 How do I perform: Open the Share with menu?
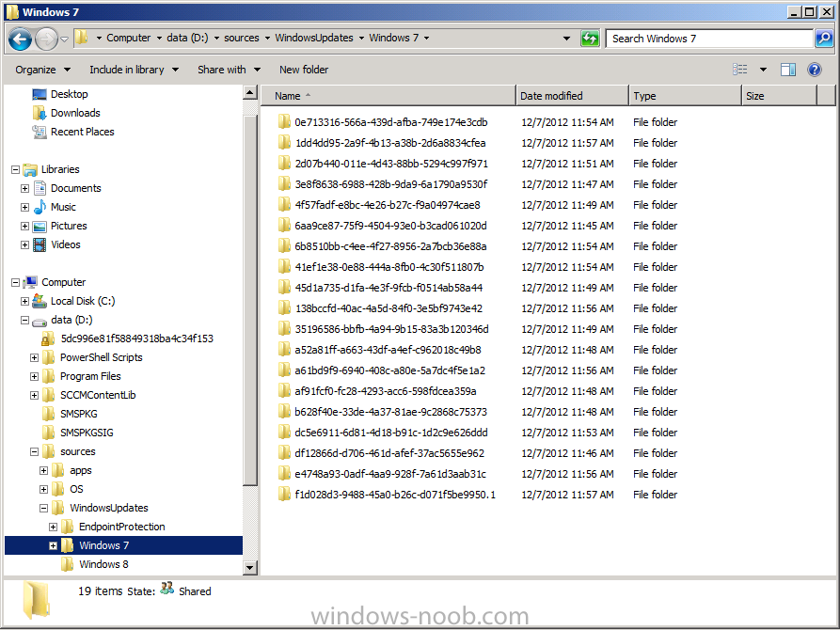click(x=229, y=70)
